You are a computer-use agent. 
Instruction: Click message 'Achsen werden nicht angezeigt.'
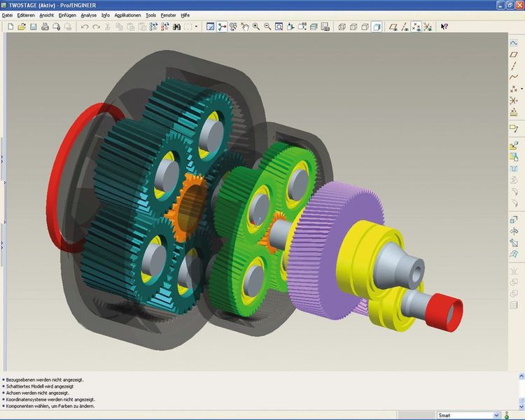pyautogui.click(x=38, y=393)
